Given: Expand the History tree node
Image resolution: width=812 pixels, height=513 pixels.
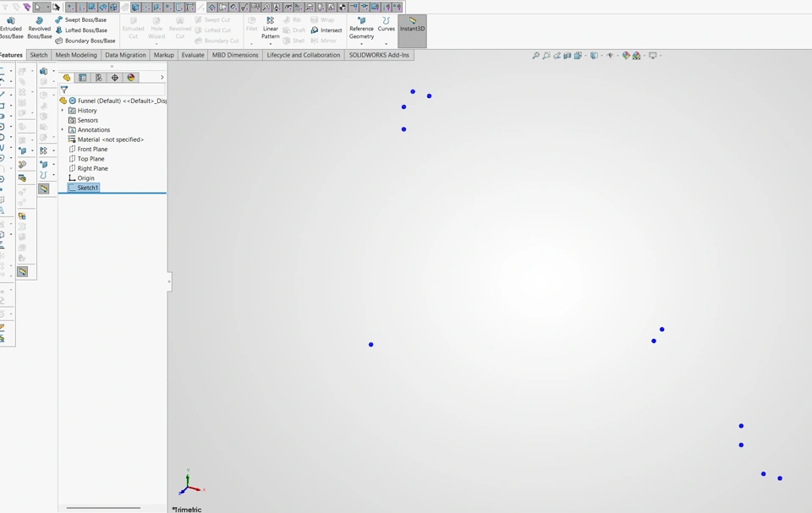Looking at the screenshot, I should coord(63,110).
